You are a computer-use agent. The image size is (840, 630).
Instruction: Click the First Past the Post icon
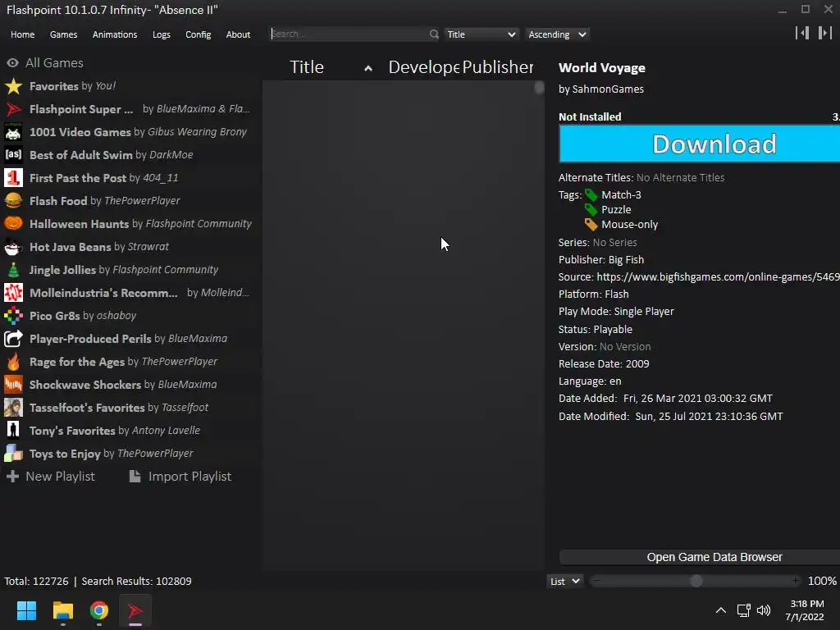click(x=13, y=178)
